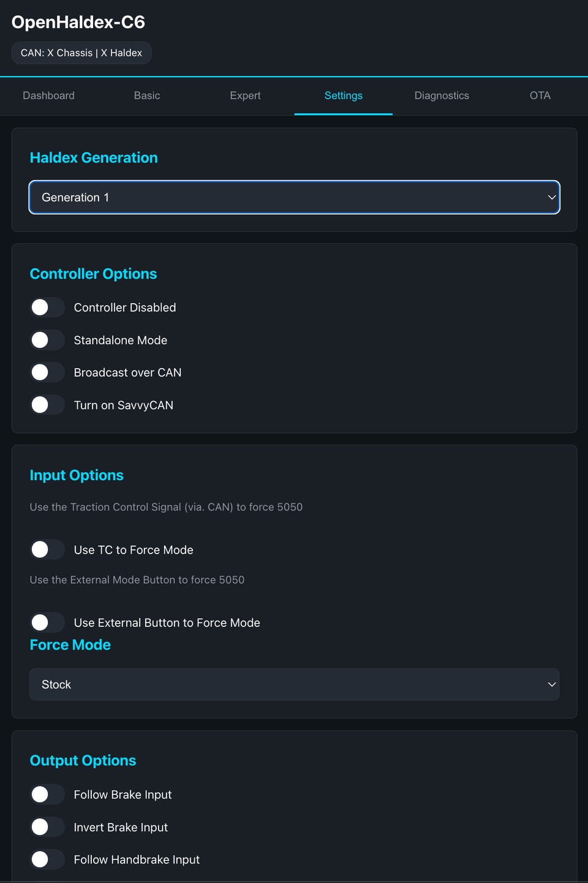Screen dimensions: 588x883
Task: Go to the Expert tab
Action: pyautogui.click(x=245, y=96)
